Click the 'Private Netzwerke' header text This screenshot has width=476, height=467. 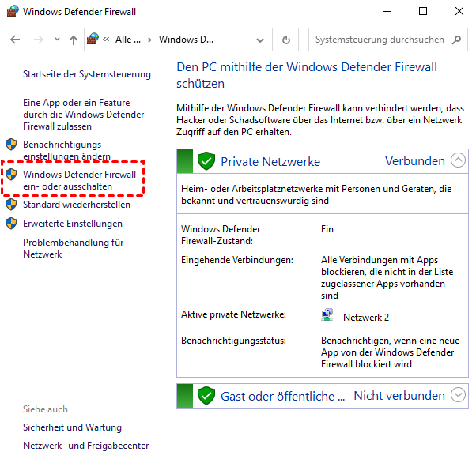tap(270, 162)
